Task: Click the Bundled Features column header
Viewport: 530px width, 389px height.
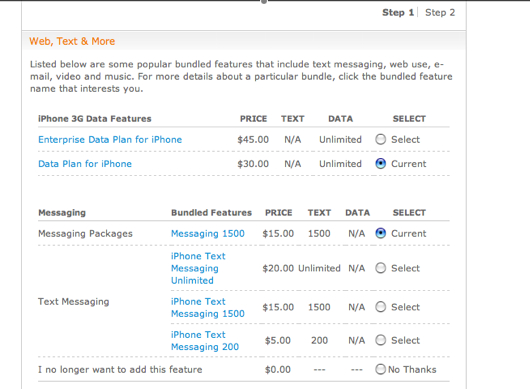Action: click(x=211, y=213)
